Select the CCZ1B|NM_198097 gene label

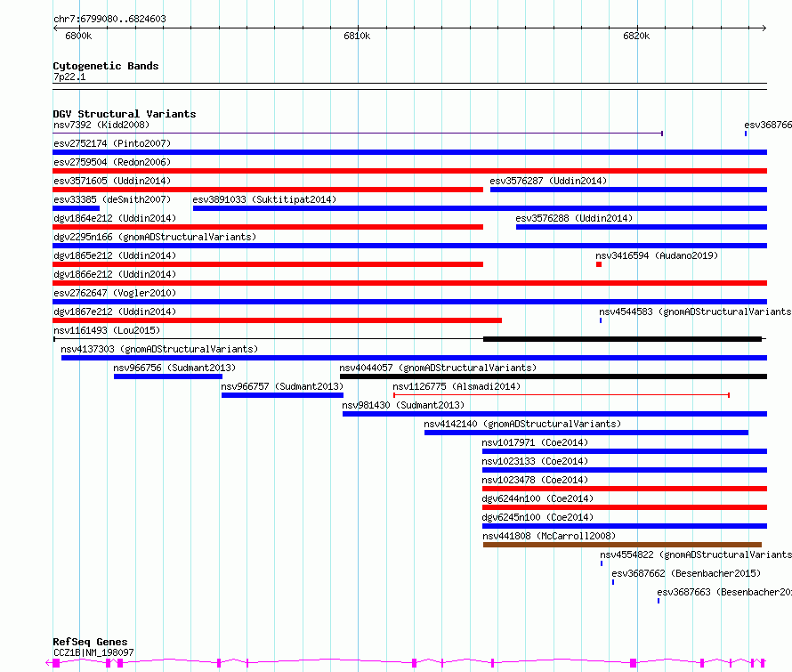[x=93, y=652]
